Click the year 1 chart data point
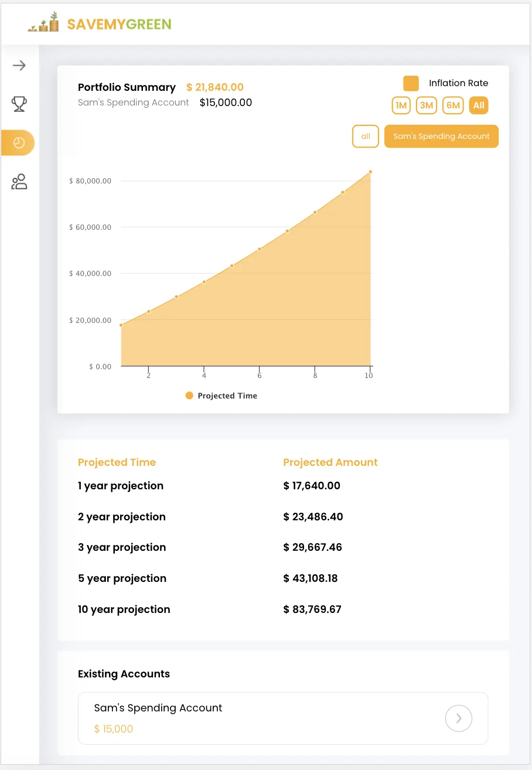This screenshot has width=532, height=770. (121, 325)
